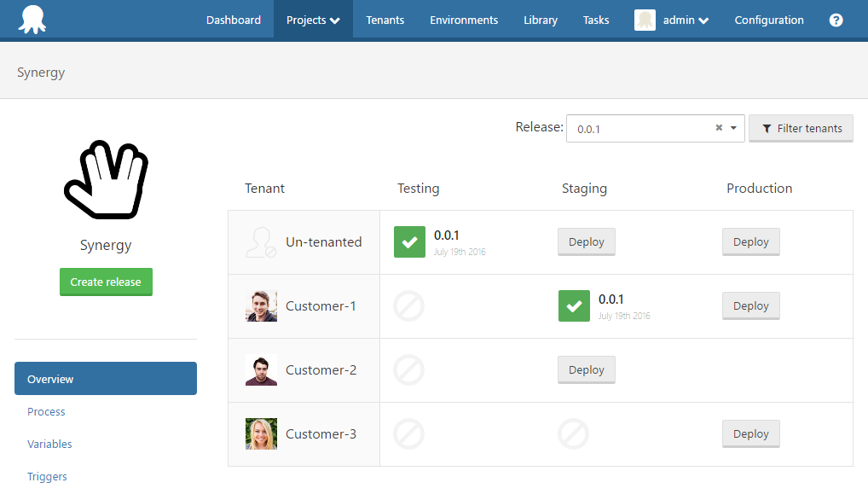Click the admin user avatar icon
This screenshot has width=868, height=500.
(645, 20)
